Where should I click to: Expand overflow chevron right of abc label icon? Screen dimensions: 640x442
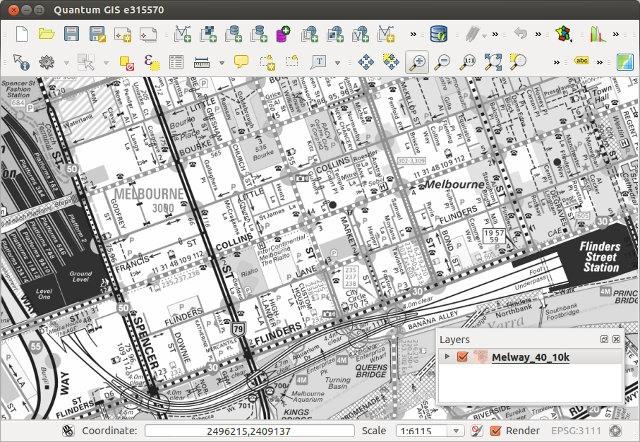pyautogui.click(x=600, y=62)
